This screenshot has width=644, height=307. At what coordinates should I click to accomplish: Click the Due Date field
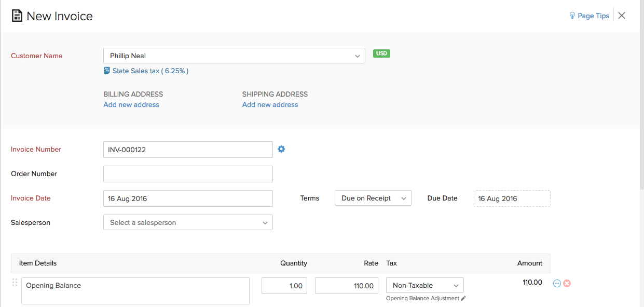(x=512, y=198)
